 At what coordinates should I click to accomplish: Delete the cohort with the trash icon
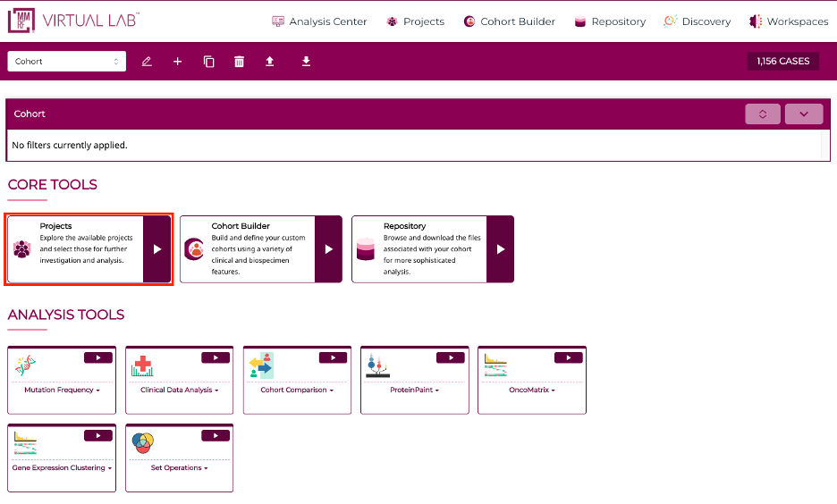tap(239, 62)
